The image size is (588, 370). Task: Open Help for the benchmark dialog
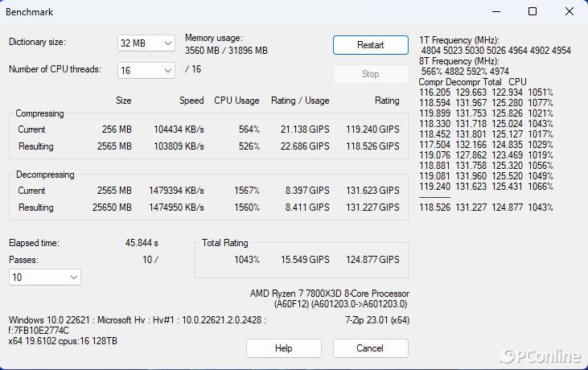283,348
